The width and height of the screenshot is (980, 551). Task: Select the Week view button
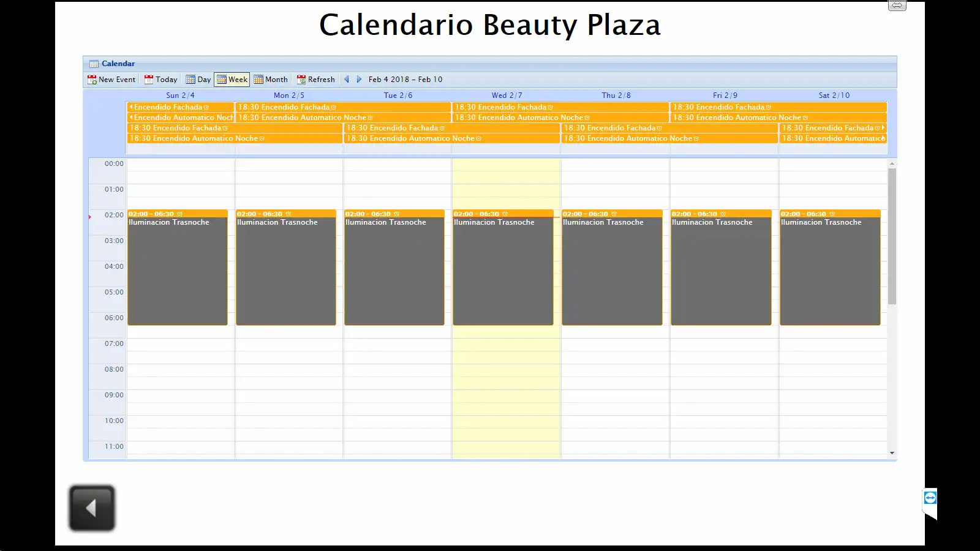(x=232, y=80)
